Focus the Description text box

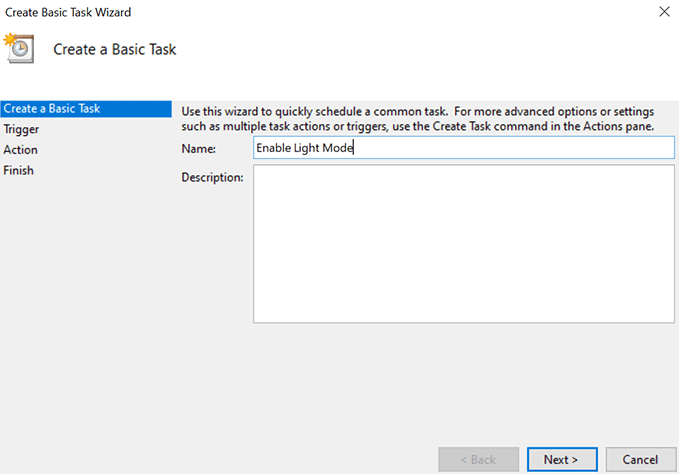(463, 244)
